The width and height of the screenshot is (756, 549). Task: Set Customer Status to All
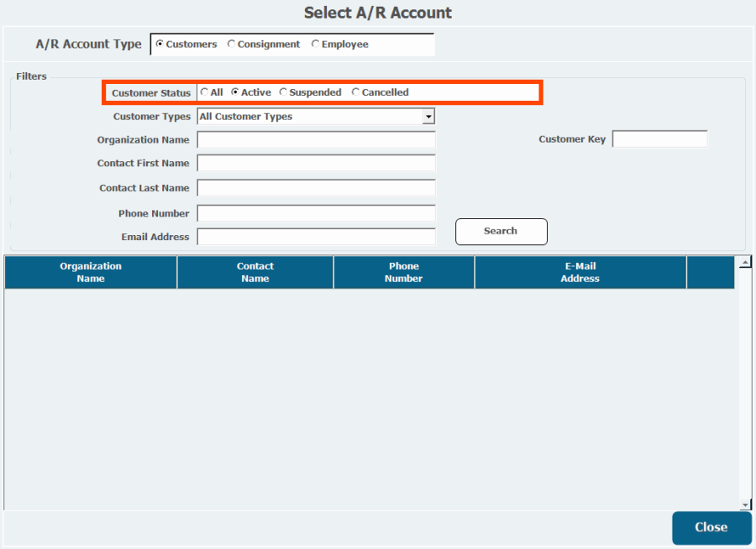pyautogui.click(x=205, y=92)
